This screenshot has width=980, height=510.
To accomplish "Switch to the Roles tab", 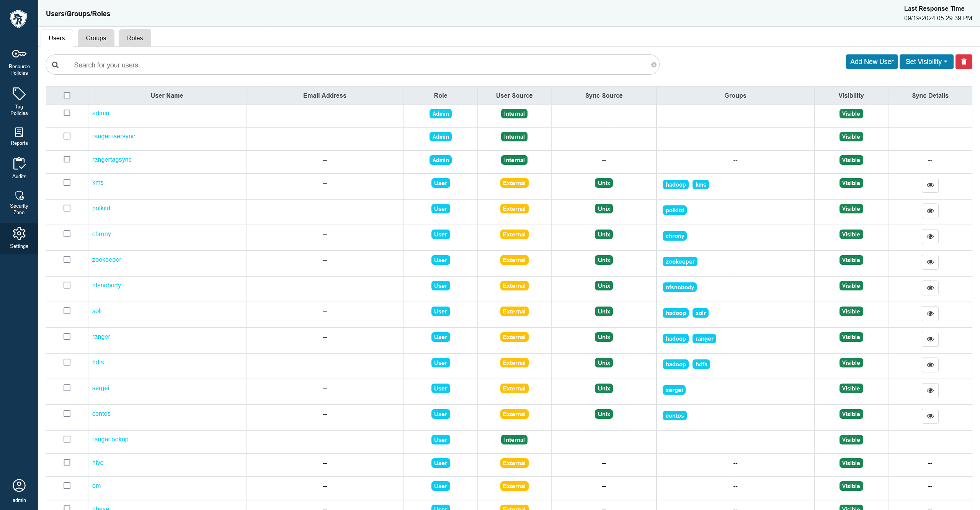I will (x=135, y=38).
